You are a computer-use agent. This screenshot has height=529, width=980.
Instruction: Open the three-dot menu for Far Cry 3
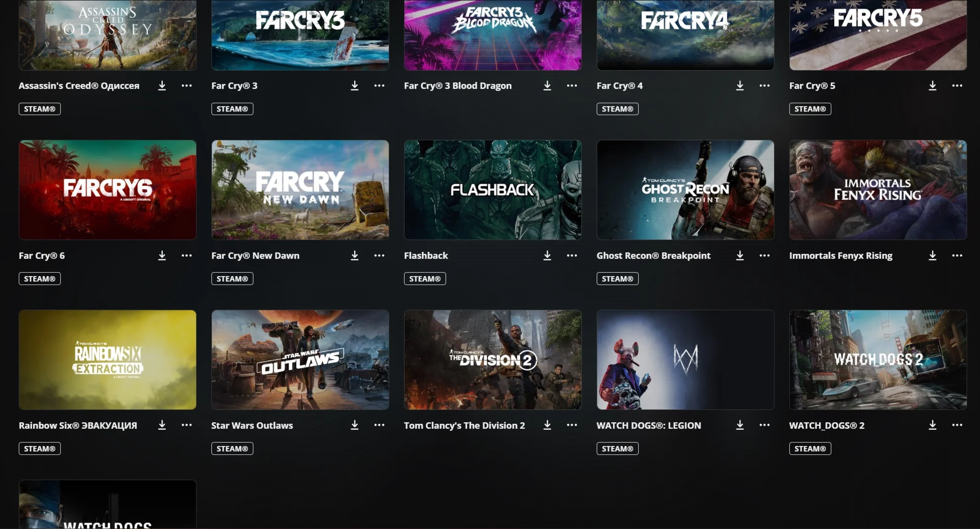(379, 85)
